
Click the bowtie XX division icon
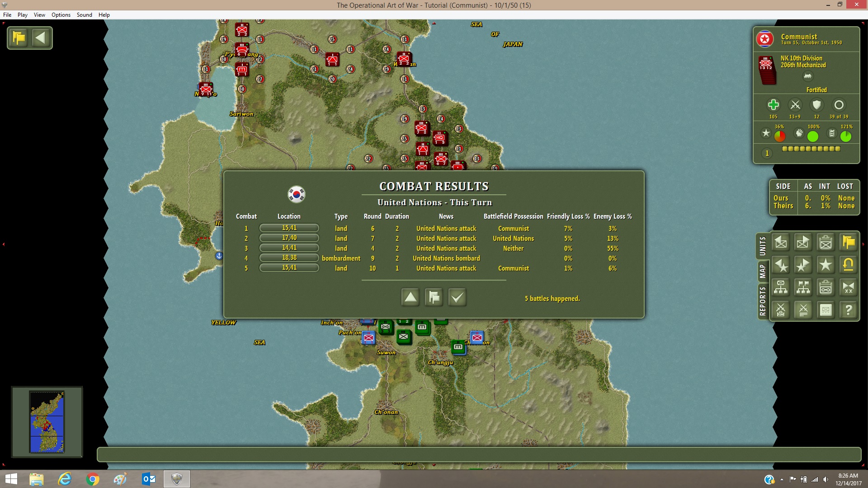[849, 287]
